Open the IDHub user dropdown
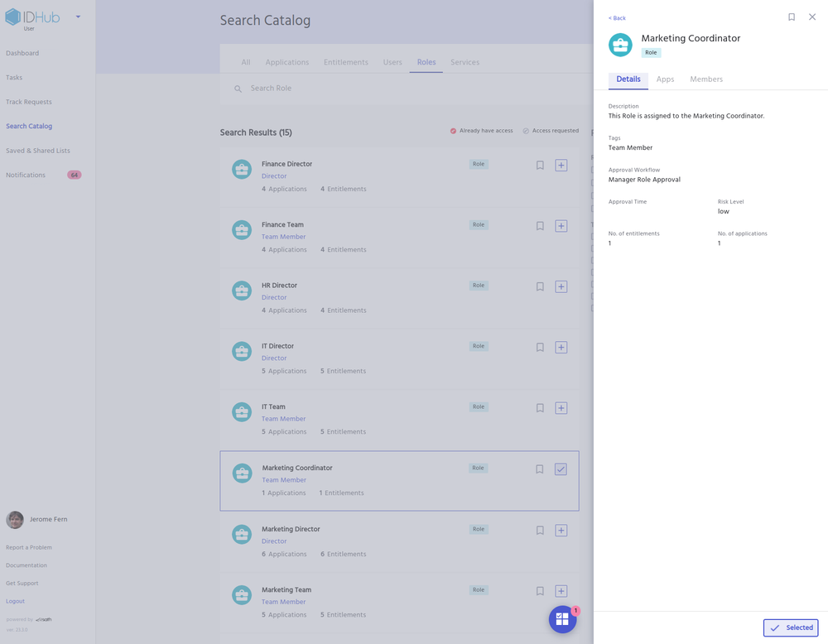Image resolution: width=828 pixels, height=644 pixels. tap(77, 16)
